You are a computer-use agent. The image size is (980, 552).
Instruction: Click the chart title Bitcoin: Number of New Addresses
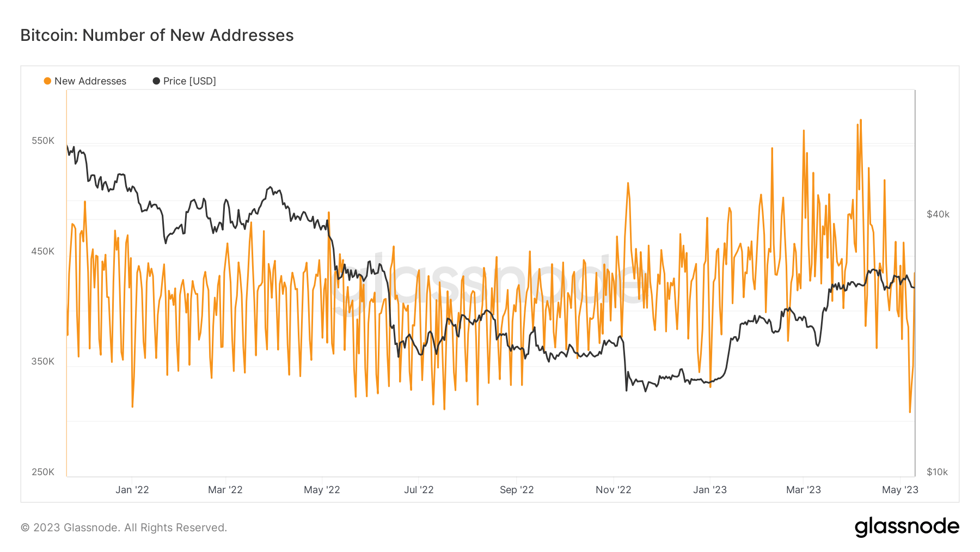[x=157, y=35]
